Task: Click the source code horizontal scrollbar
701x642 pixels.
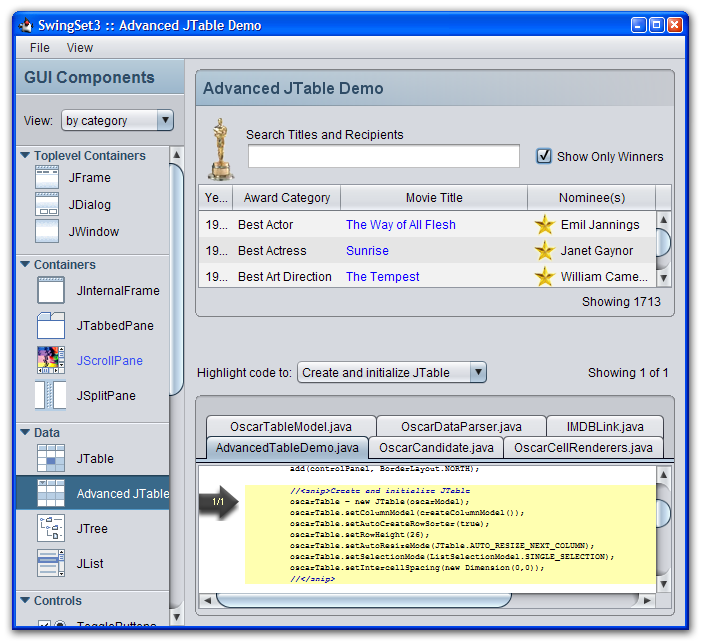Action: (x=430, y=600)
